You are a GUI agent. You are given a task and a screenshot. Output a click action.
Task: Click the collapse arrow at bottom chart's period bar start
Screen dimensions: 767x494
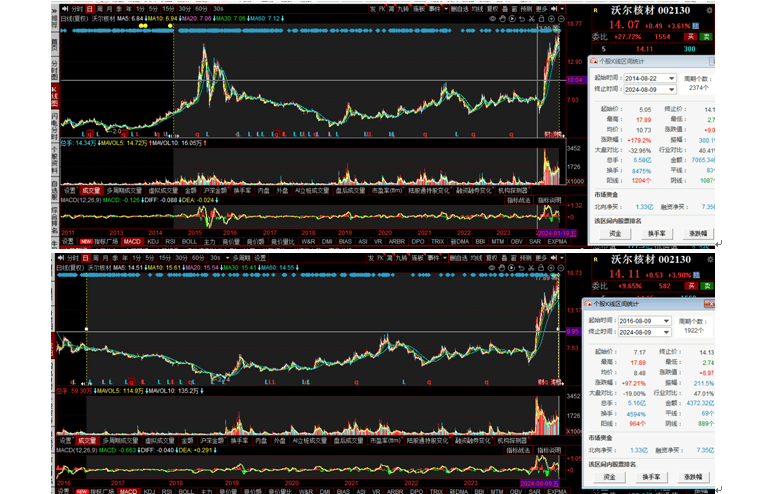(61, 258)
